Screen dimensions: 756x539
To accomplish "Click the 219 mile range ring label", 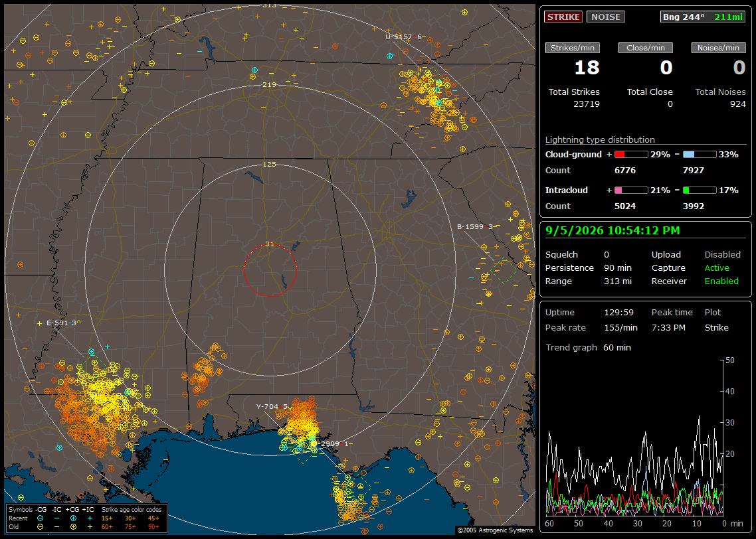I will [269, 84].
